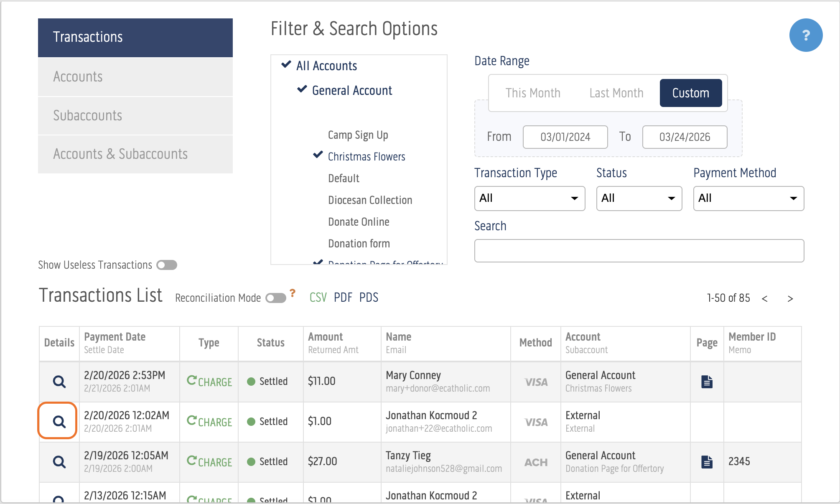Select This Month date range tab

[532, 93]
